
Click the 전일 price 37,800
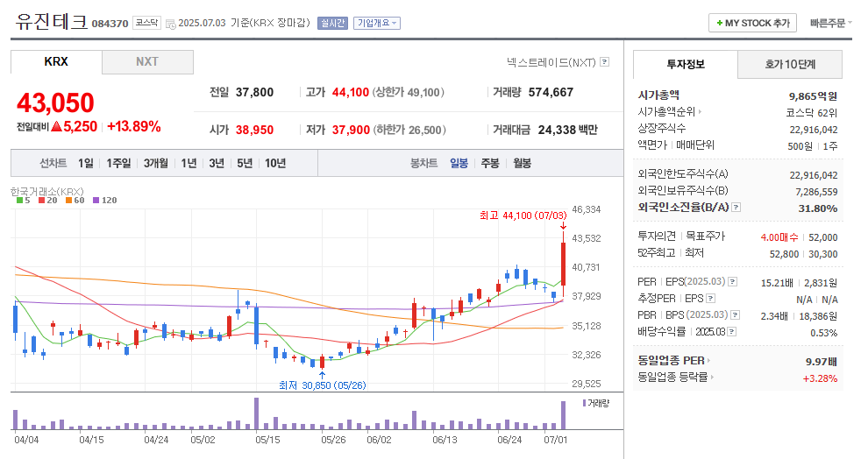(254, 92)
